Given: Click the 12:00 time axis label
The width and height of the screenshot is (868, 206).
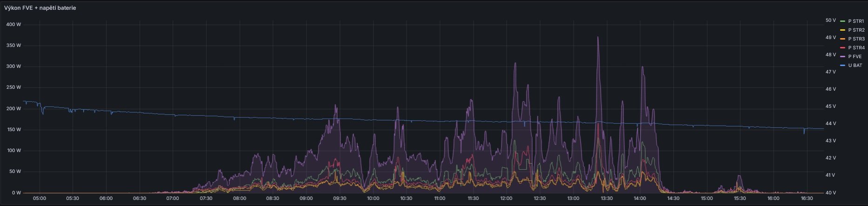Looking at the screenshot, I should tap(507, 199).
